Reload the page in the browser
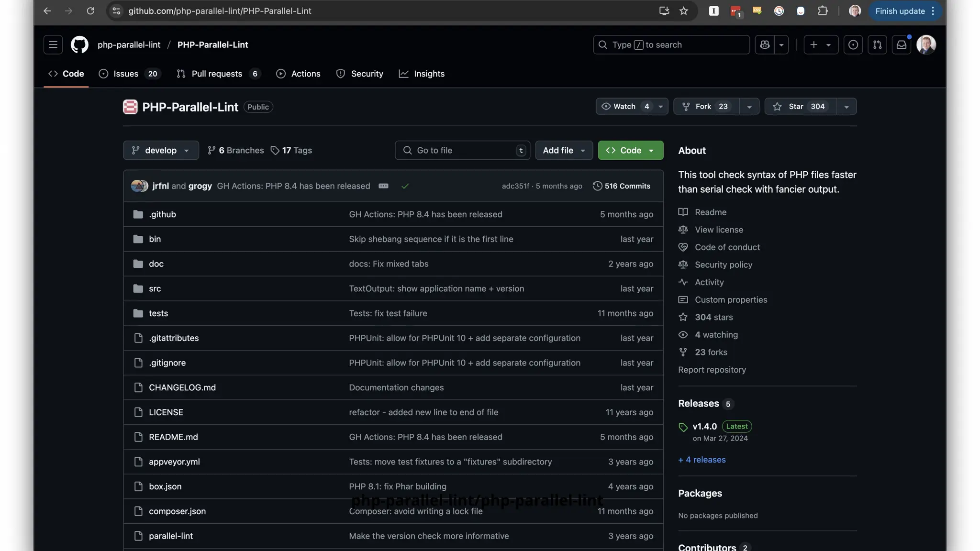Image resolution: width=980 pixels, height=551 pixels. click(x=90, y=11)
